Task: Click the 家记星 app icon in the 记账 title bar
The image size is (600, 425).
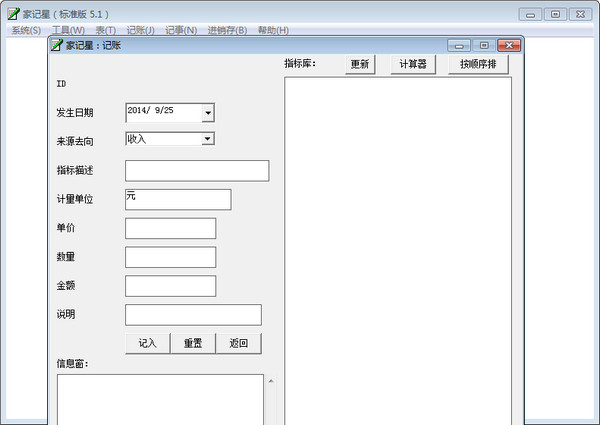Action: click(57, 45)
